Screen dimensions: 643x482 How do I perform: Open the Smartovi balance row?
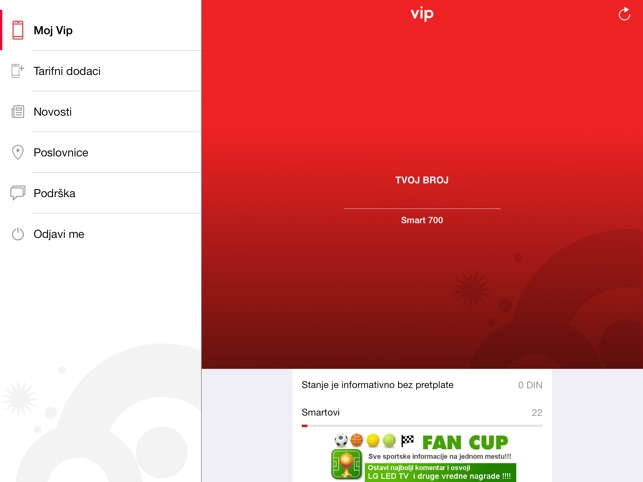click(x=422, y=413)
